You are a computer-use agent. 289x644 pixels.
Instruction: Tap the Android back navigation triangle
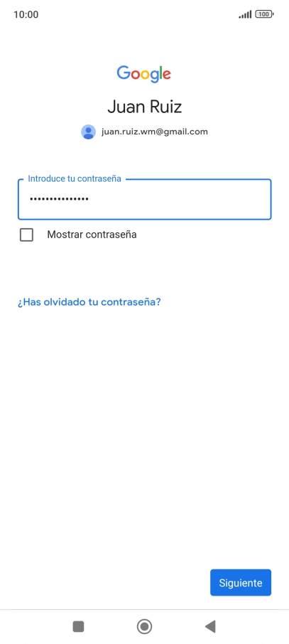pos(210,626)
